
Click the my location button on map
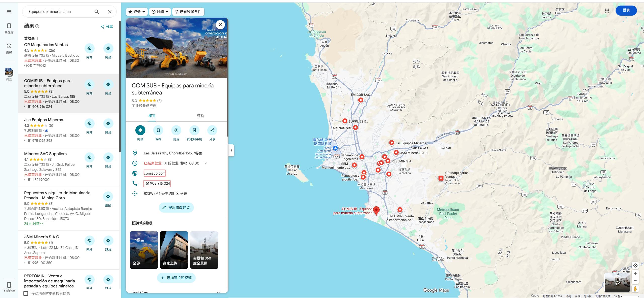pyautogui.click(x=635, y=266)
